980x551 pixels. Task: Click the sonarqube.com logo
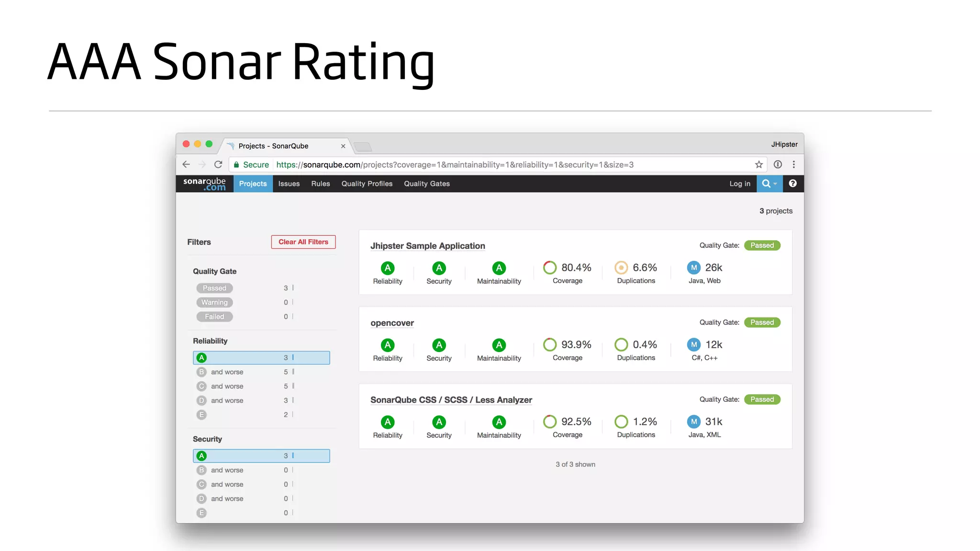pos(204,184)
